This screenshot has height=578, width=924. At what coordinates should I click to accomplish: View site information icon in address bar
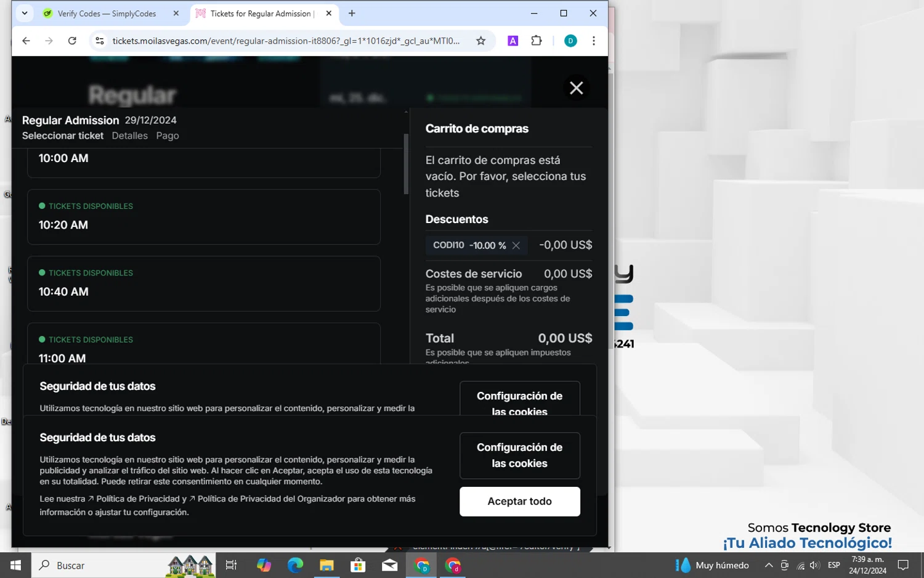(x=99, y=41)
